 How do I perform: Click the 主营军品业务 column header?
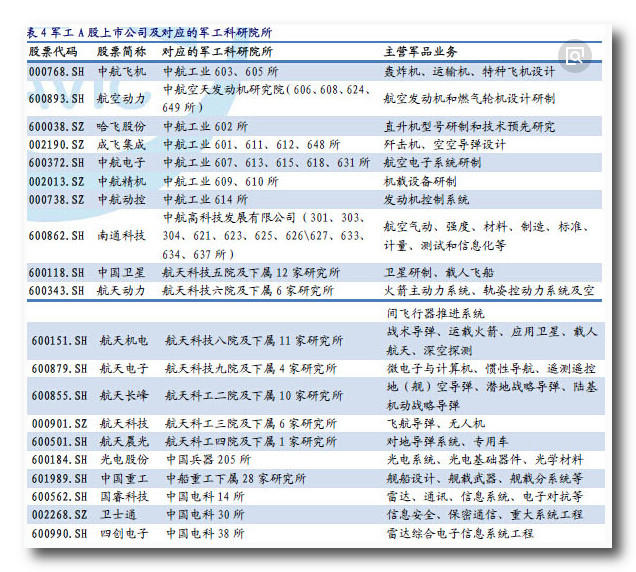pos(421,51)
